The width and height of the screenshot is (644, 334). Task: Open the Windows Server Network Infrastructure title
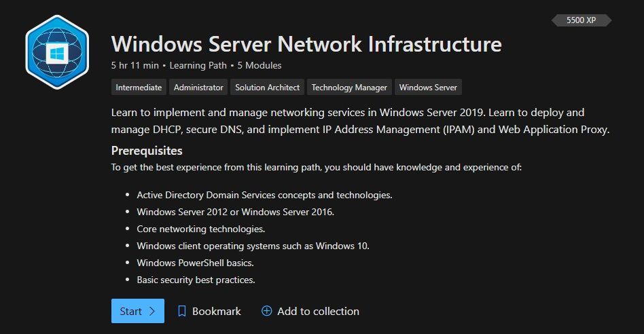pyautogui.click(x=306, y=44)
